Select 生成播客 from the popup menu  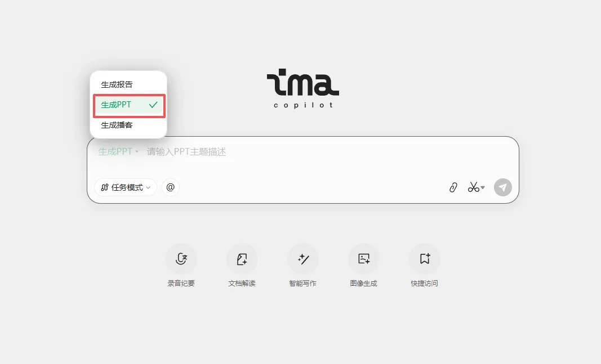coord(128,125)
